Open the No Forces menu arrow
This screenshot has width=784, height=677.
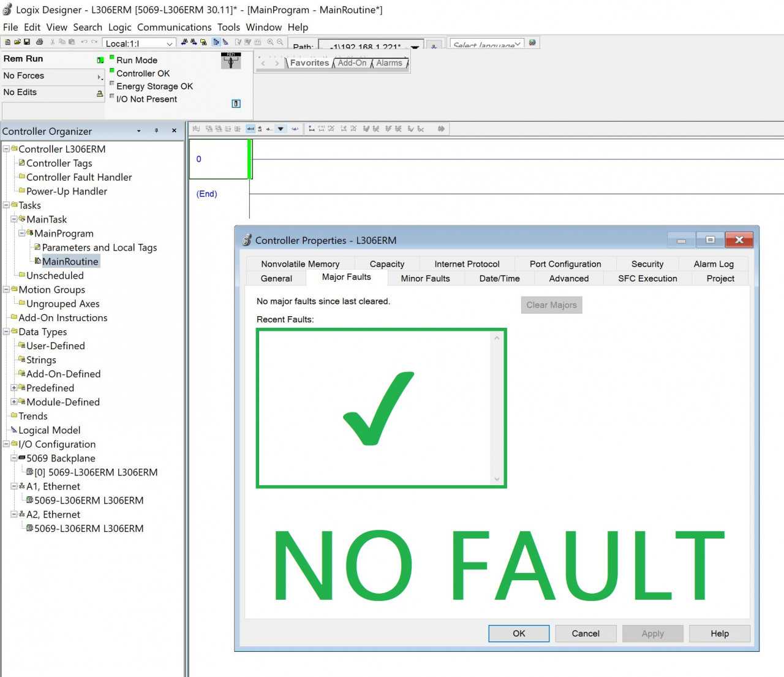coord(100,77)
